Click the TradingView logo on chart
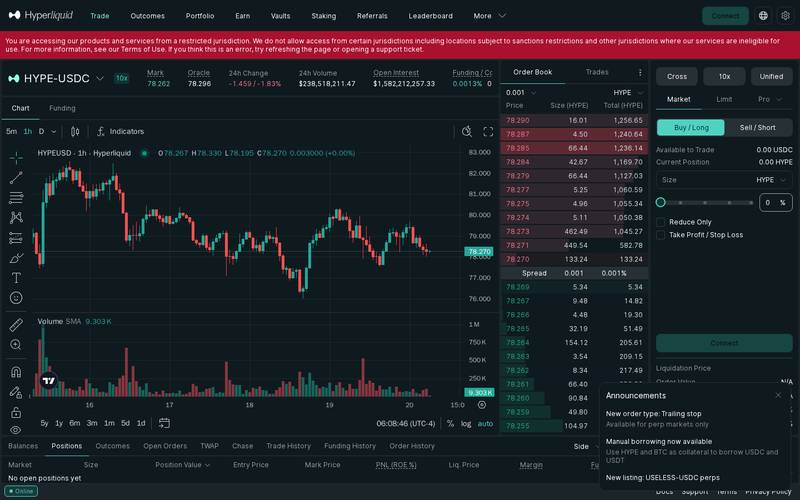The height and width of the screenshot is (500, 800). (x=48, y=381)
